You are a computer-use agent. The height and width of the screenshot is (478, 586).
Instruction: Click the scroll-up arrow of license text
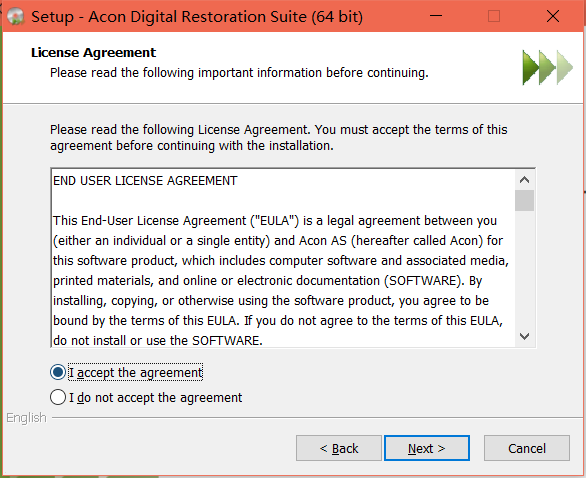[524, 180]
